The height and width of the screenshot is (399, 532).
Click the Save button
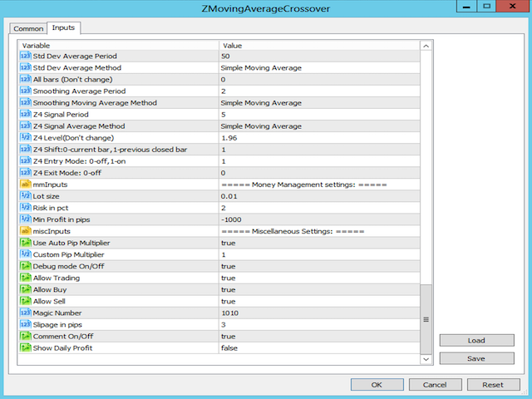coord(476,358)
